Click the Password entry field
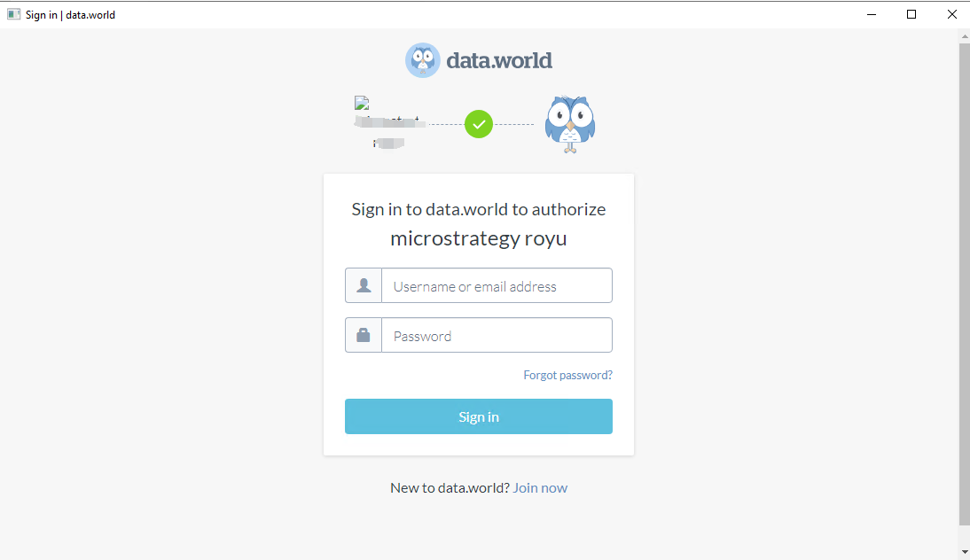This screenshot has width=970, height=560. click(x=497, y=335)
